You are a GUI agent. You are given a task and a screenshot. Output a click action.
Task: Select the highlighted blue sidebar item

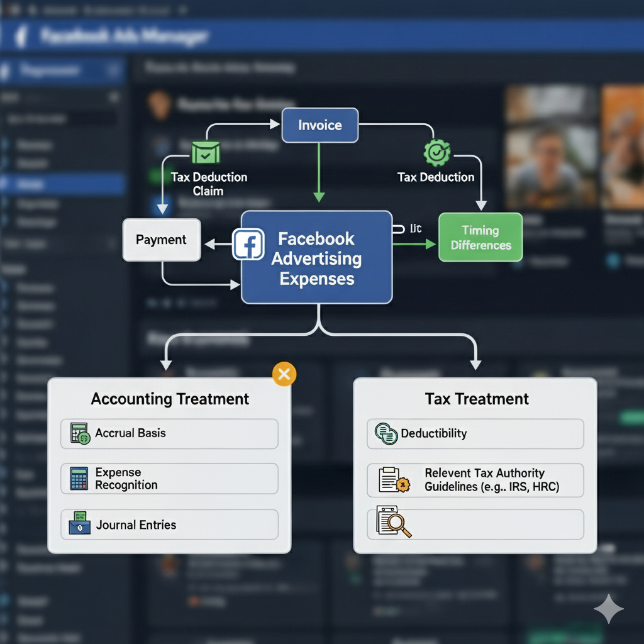tap(62, 184)
